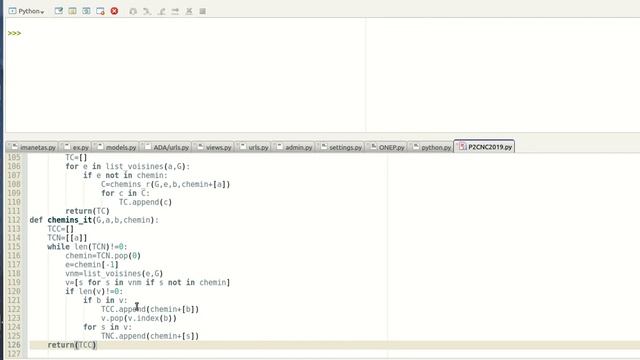The image size is (640, 360).
Task: Click line 'chemin=TCN.pop(0)'
Action: [103, 256]
